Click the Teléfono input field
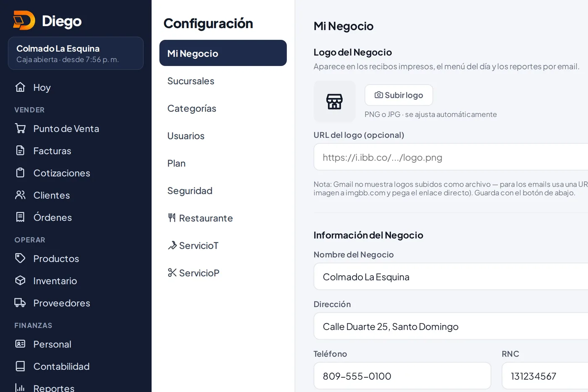This screenshot has width=588, height=392. [x=402, y=376]
